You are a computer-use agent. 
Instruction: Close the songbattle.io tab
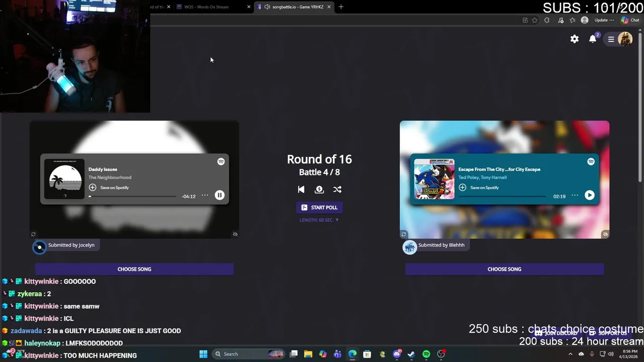(x=329, y=7)
